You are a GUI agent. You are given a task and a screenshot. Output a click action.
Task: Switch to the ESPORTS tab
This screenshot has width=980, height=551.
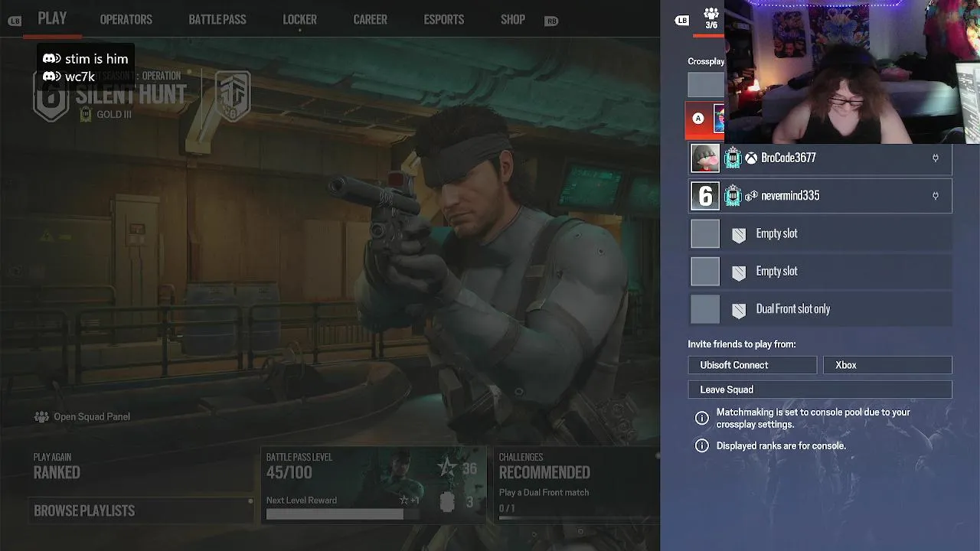444,20
